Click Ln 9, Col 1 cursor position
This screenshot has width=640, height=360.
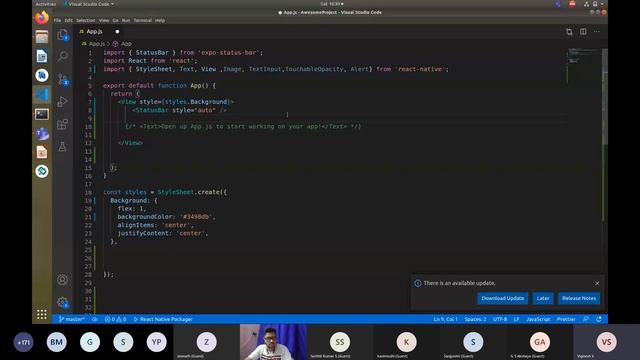(445, 319)
